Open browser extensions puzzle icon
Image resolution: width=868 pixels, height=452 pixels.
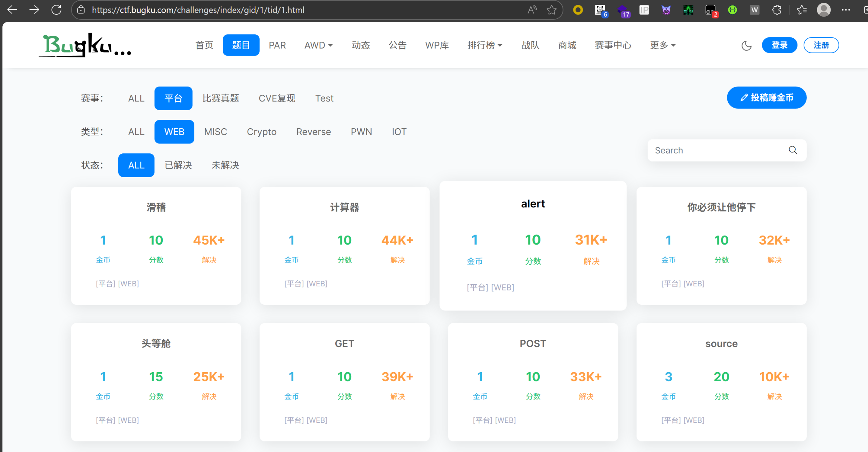[x=776, y=10]
